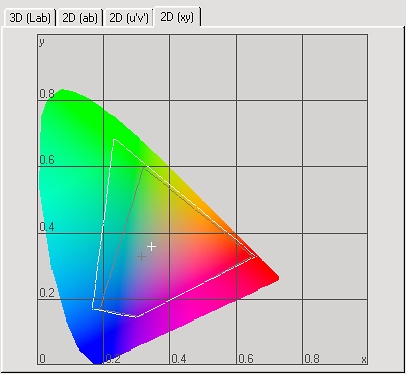This screenshot has height=374, width=406.
Task: Click the "0.6" y-axis label
Action: coord(47,160)
